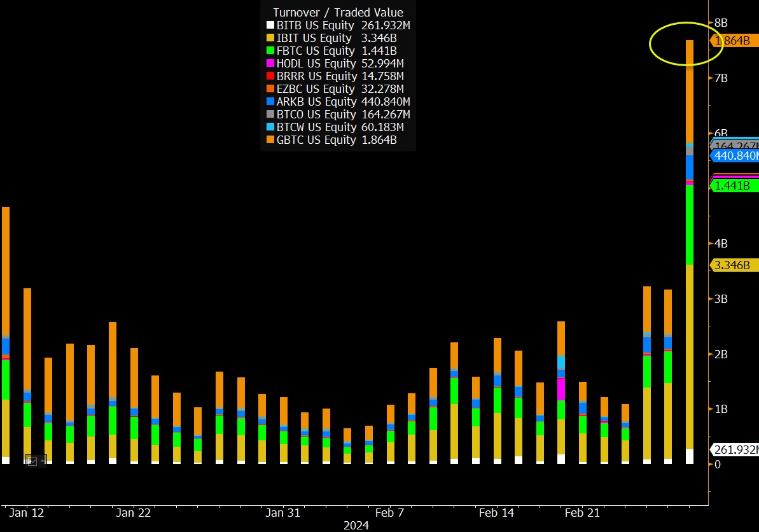
Task: Click the green 1.441B FBTC axis flag
Action: click(732, 185)
